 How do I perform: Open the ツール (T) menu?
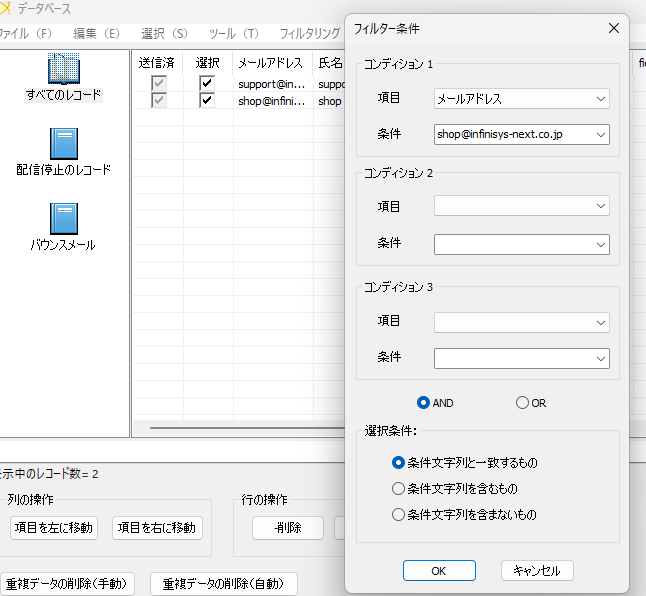[234, 33]
